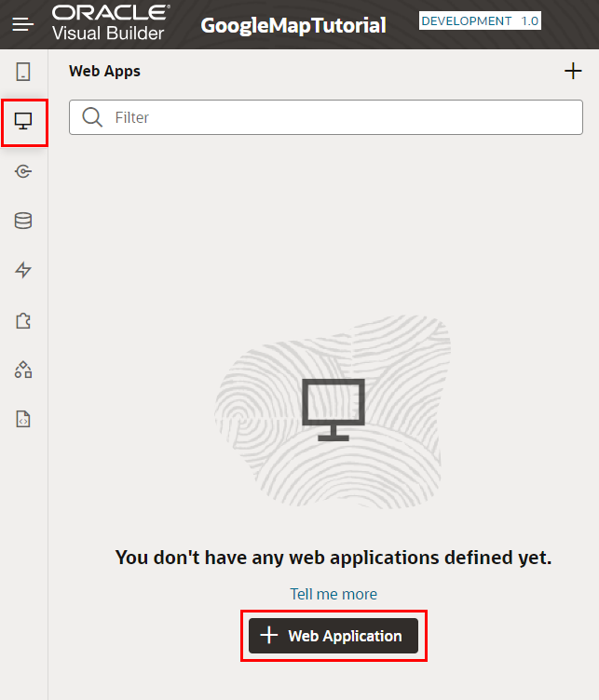Image resolution: width=599 pixels, height=700 pixels.
Task: Click the DEVELOPMENT status badge
Action: click(x=466, y=20)
